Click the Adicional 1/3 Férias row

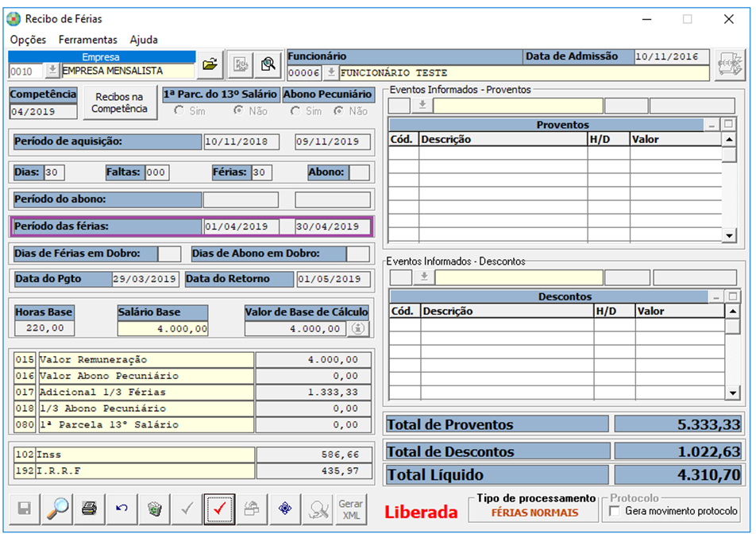(193, 393)
